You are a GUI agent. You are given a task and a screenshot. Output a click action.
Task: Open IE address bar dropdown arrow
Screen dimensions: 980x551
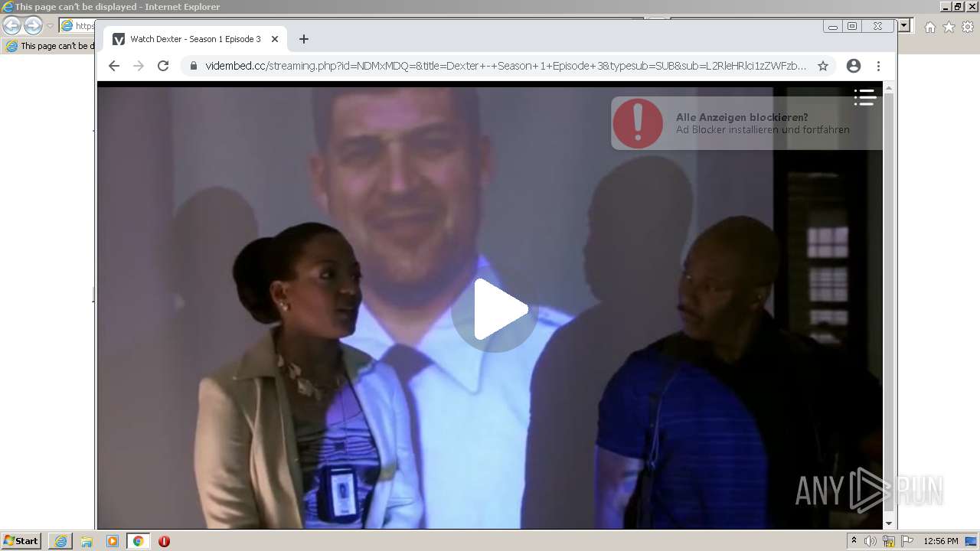[x=904, y=25]
